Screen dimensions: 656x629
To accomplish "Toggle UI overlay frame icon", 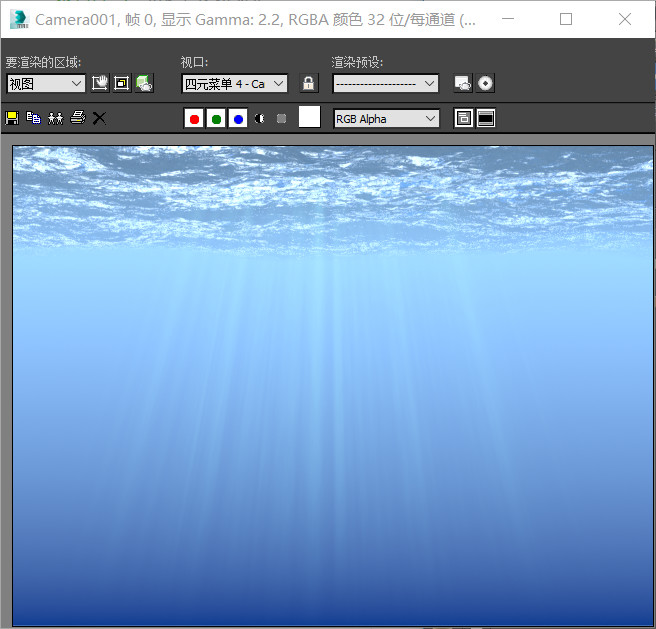I will (x=464, y=118).
